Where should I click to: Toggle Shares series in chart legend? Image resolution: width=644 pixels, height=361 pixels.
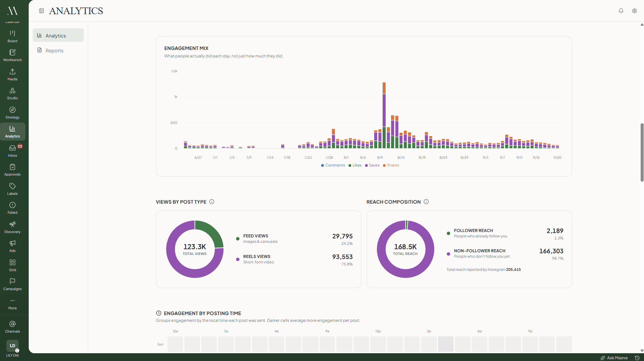click(x=391, y=165)
